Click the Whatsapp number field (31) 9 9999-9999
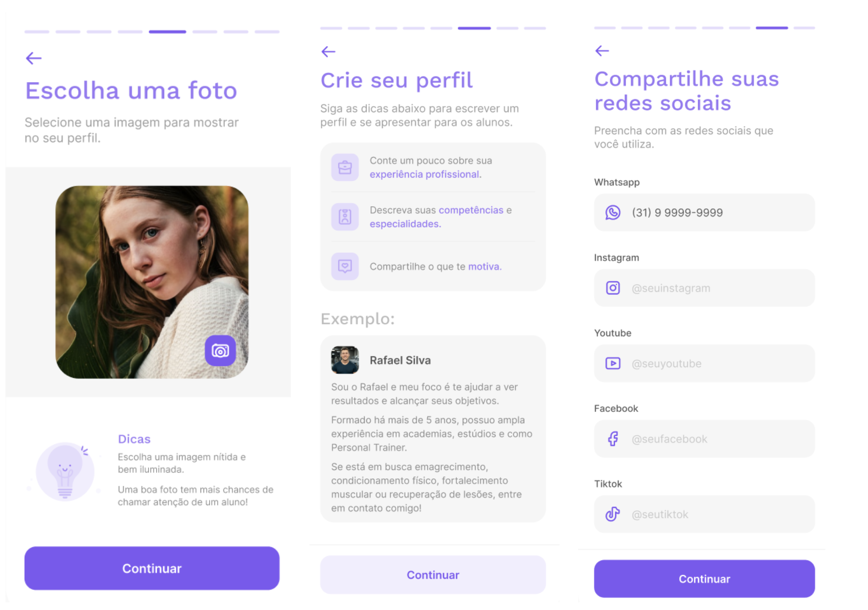Image resolution: width=868 pixels, height=610 pixels. tap(704, 212)
